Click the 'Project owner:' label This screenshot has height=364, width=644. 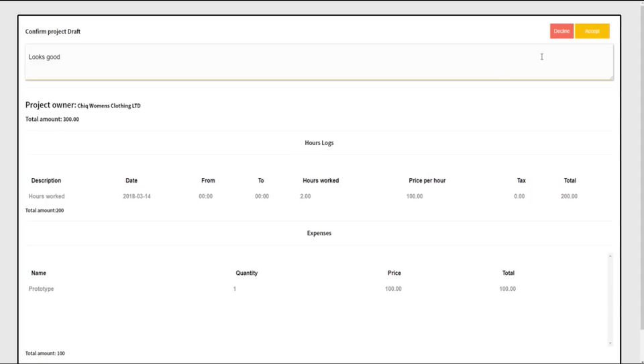pos(50,105)
